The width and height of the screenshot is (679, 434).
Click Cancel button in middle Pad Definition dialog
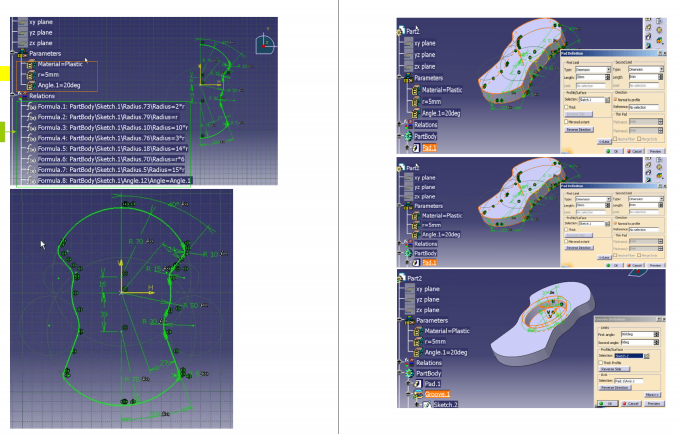pos(634,265)
